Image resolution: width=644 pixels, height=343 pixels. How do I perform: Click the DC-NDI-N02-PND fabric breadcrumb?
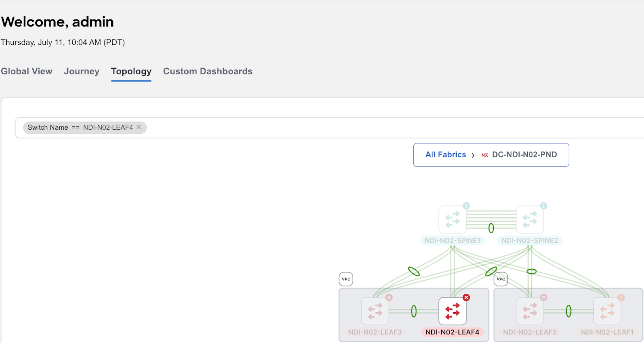point(524,155)
